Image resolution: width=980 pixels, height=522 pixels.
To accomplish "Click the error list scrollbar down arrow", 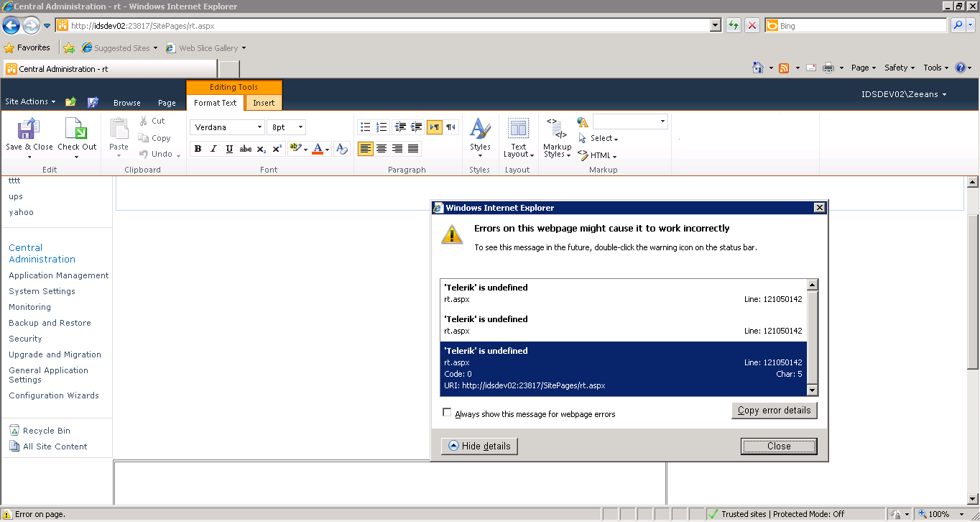I will pos(813,390).
